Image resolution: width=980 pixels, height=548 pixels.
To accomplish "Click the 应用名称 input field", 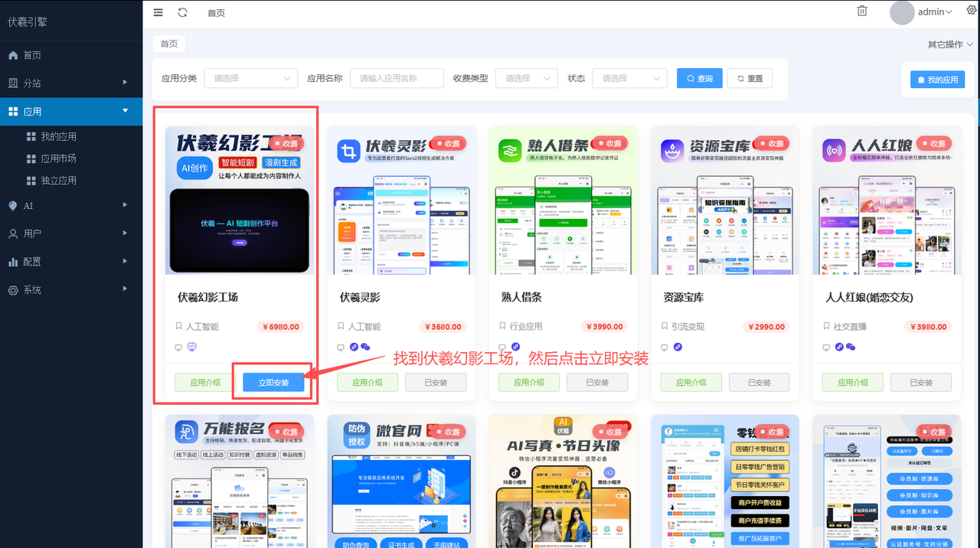I will [397, 78].
